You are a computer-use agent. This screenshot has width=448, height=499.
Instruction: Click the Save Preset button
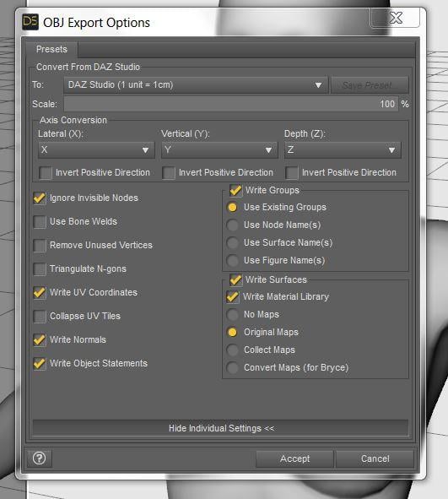coord(370,85)
